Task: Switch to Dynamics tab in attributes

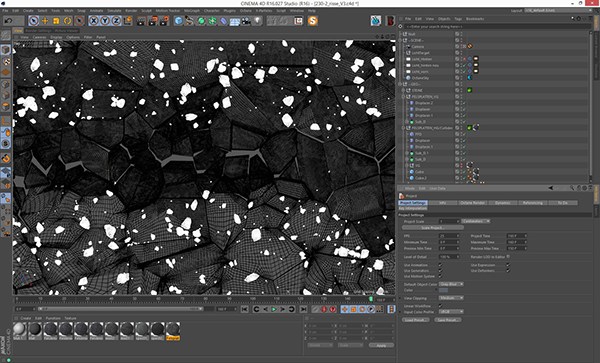Action: (x=502, y=203)
